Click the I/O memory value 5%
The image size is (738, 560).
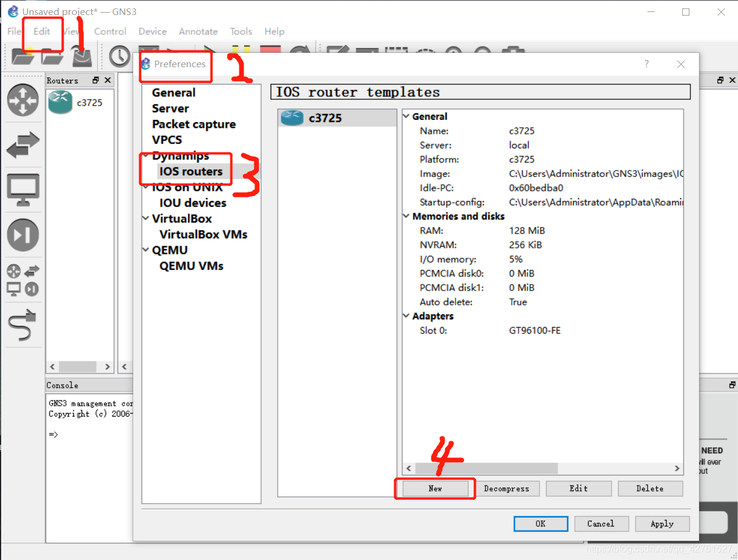point(515,259)
